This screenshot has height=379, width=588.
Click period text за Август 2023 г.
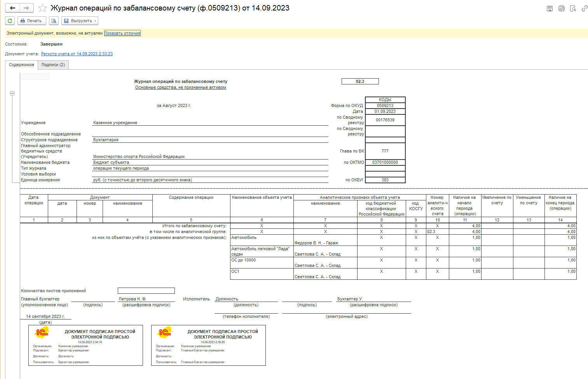point(174,105)
